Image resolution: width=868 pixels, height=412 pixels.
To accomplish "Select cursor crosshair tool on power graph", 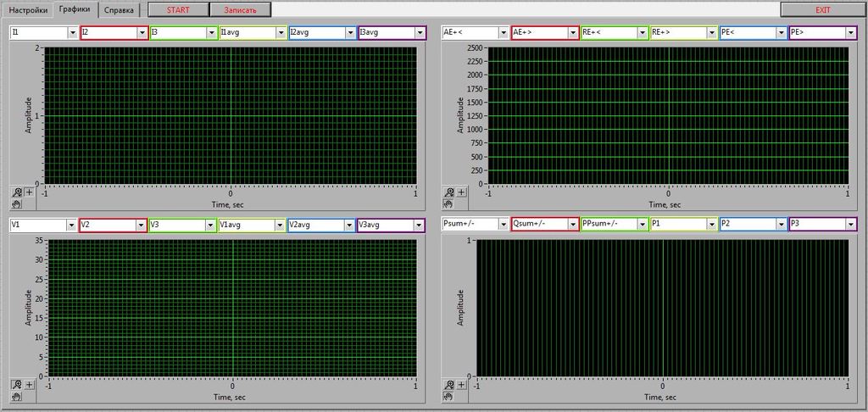I will (461, 385).
